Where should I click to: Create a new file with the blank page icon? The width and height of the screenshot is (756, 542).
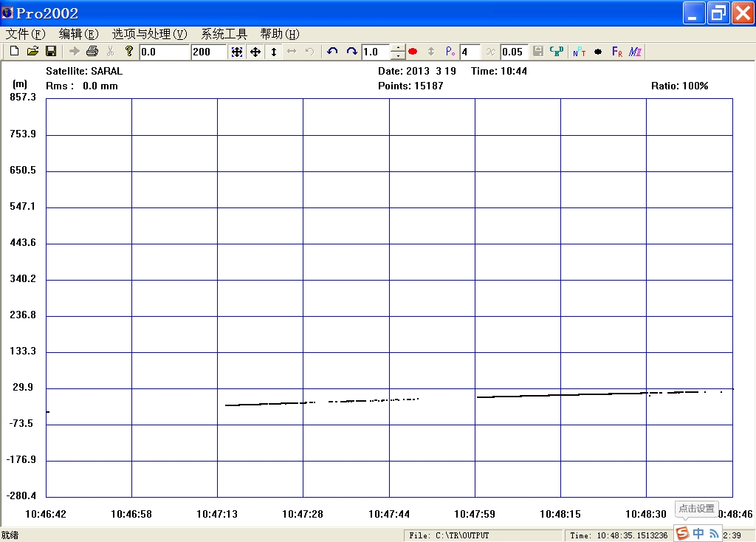(15, 51)
